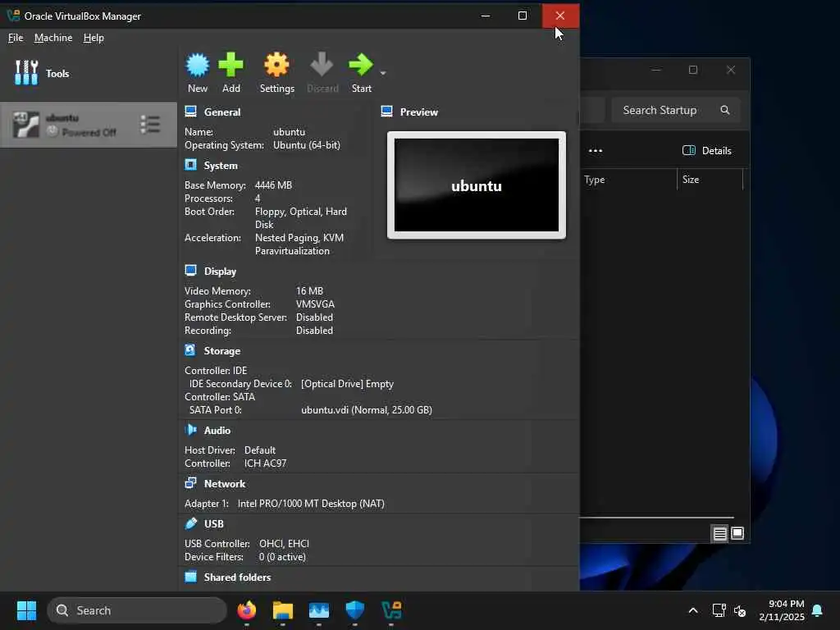Image resolution: width=840 pixels, height=630 pixels.
Task: Sort by Size column in Explorer window
Action: coord(691,180)
